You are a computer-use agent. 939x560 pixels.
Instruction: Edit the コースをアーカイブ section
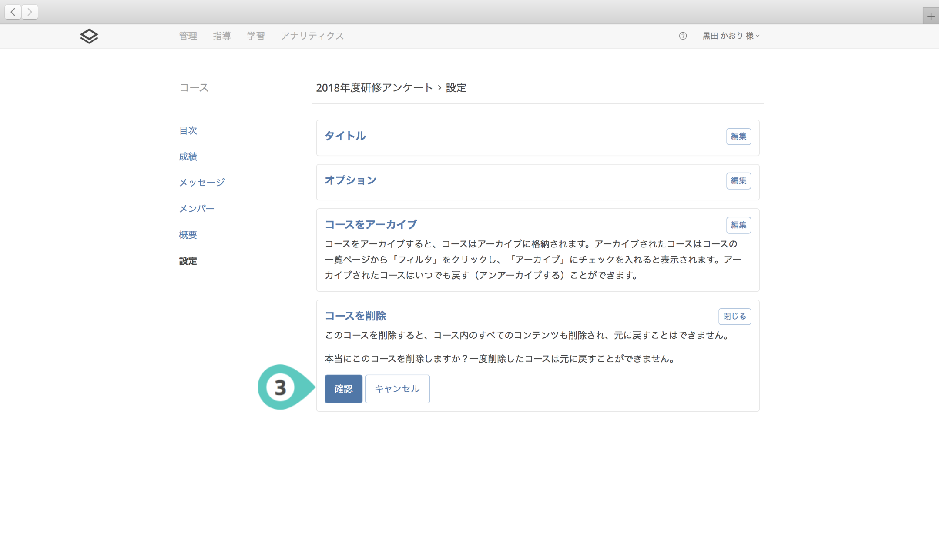738,225
